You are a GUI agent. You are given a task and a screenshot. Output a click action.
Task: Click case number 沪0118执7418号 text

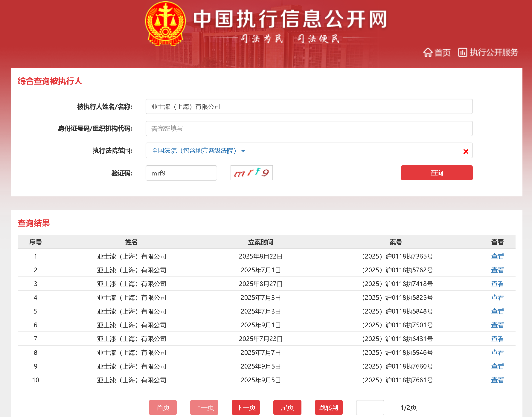coord(397,284)
